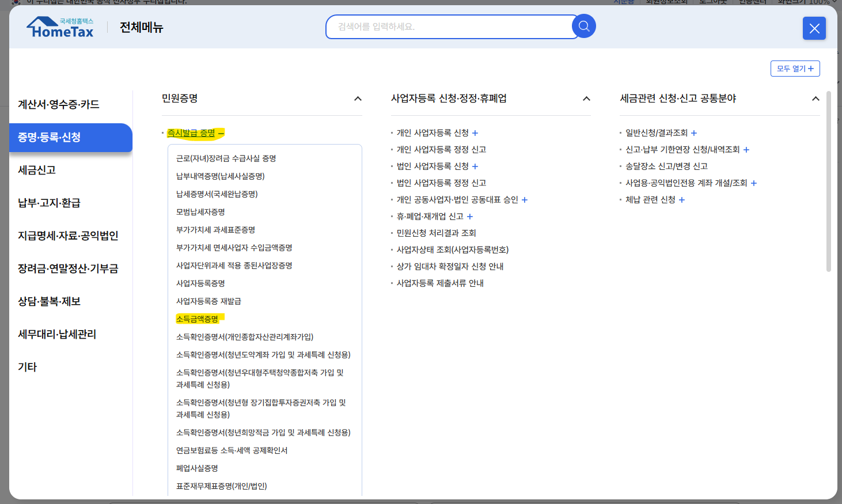Screen dimensions: 842x504
Task: Collapse the 민원증명 section chevron
Action: tap(358, 98)
